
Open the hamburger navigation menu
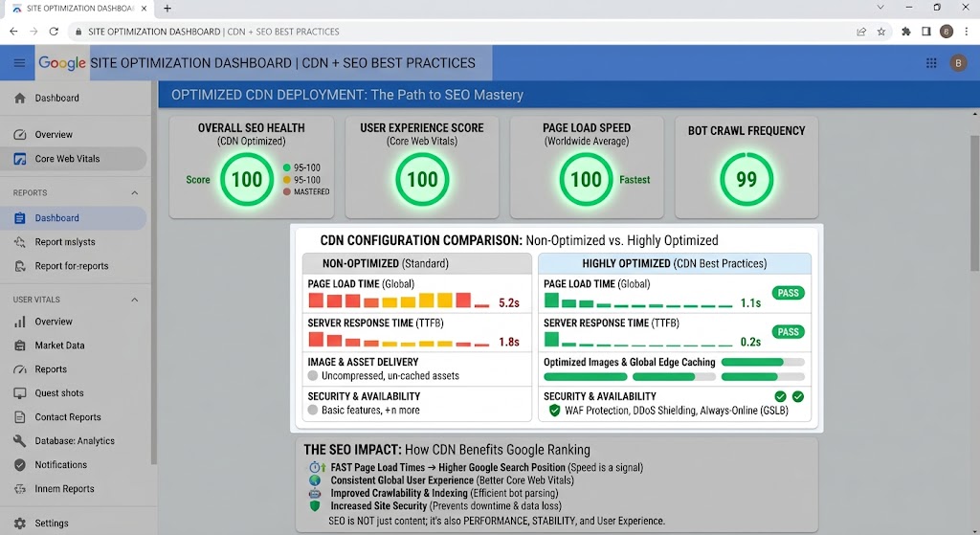pyautogui.click(x=19, y=62)
